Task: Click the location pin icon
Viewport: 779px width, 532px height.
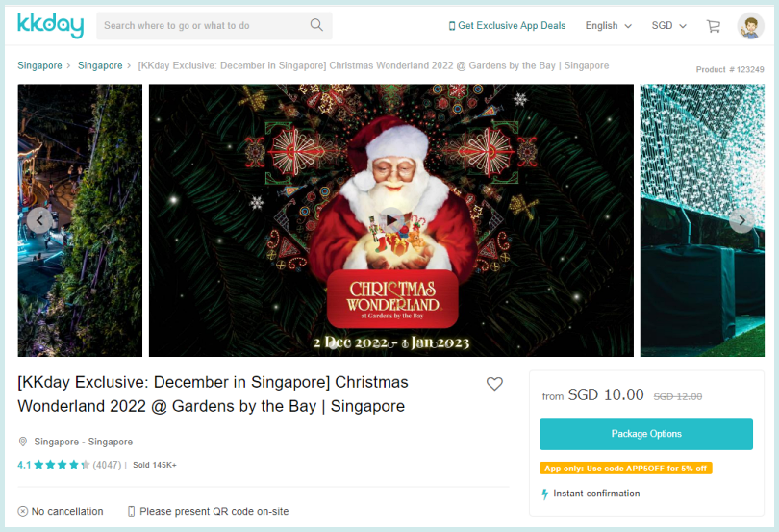Action: point(23,442)
